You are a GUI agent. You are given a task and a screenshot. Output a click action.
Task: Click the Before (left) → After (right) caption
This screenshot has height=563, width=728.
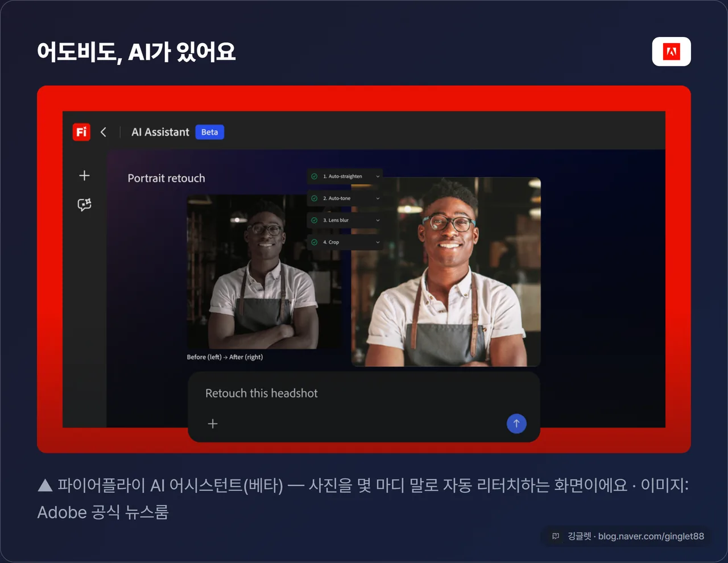(225, 357)
